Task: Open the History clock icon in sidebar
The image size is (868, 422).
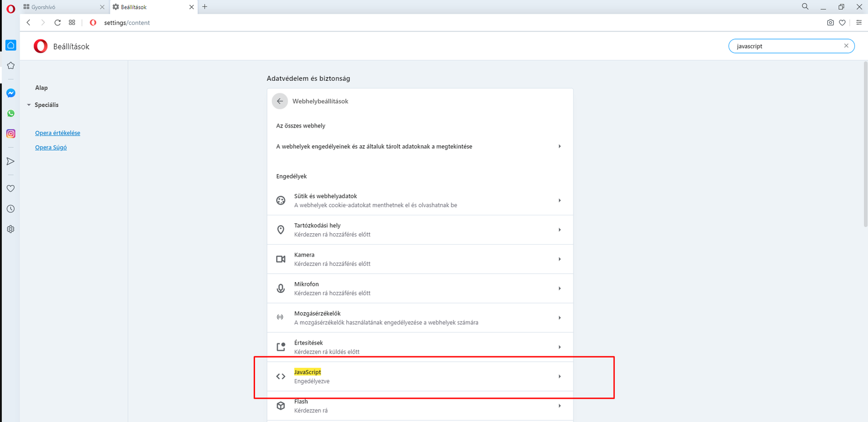Action: (11, 209)
